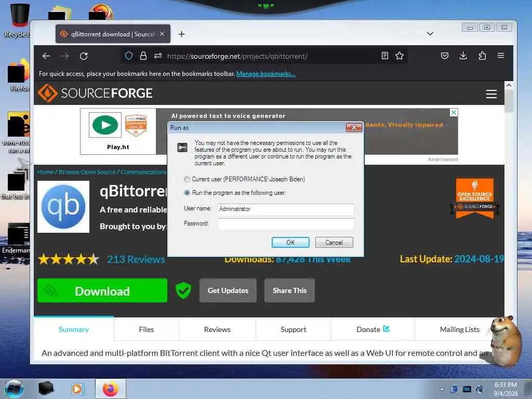Click Share This button
The image size is (532, 399).
click(x=289, y=290)
